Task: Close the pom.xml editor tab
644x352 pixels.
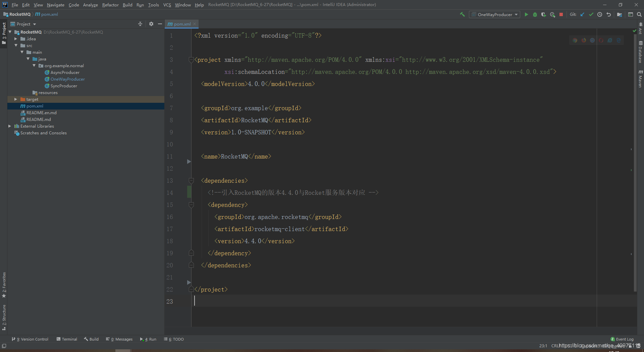Action: coord(195,24)
